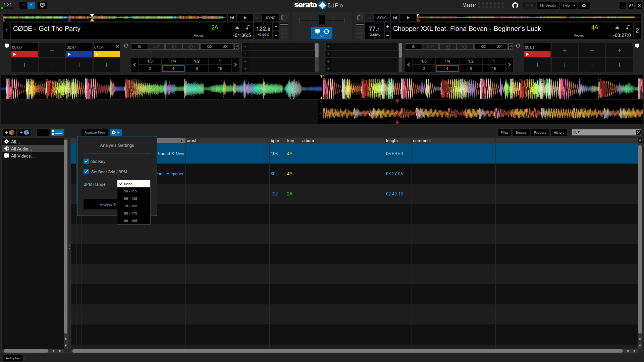Trigger the yellow 01:04 cue point
The image size is (644, 362).
(x=106, y=54)
